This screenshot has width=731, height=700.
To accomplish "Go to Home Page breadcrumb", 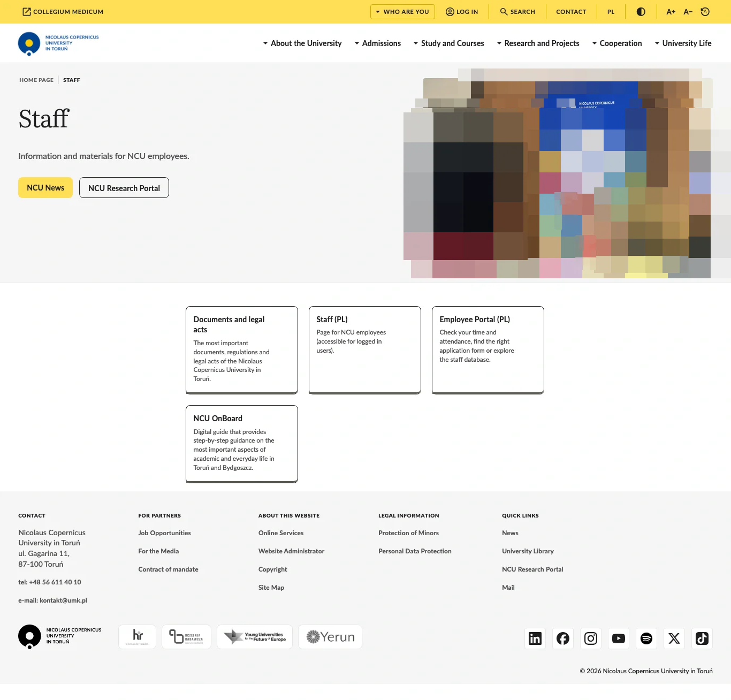I will 36,80.
